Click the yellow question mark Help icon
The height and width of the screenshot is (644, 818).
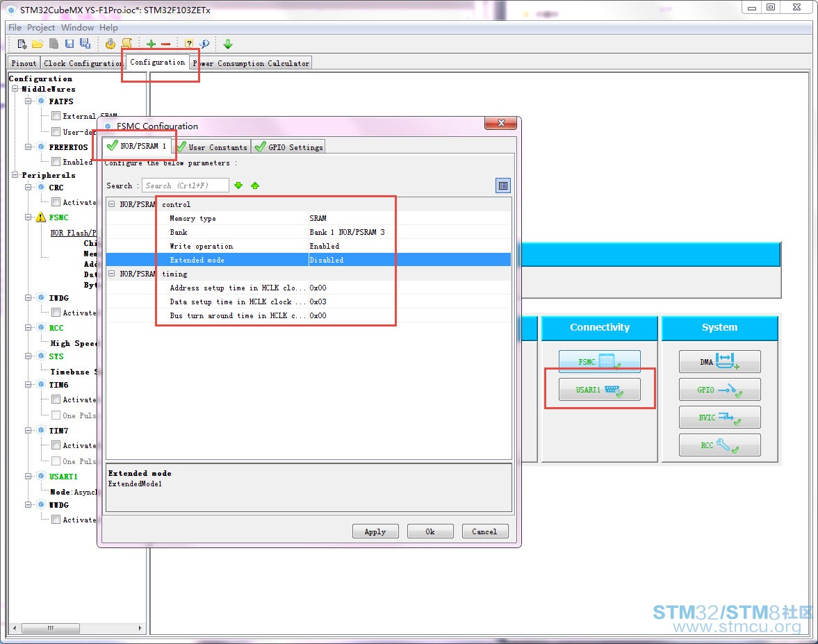[x=189, y=44]
